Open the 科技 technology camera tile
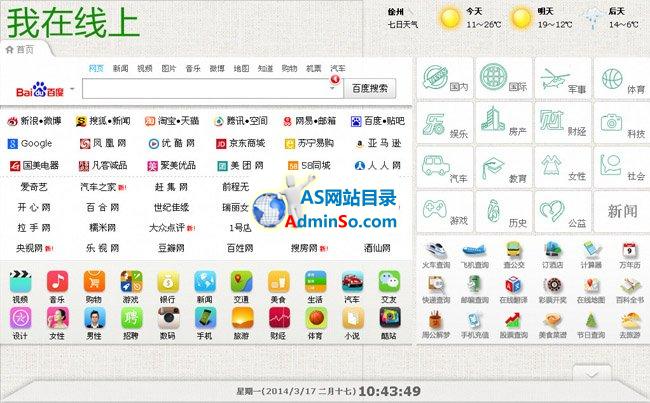 point(622,123)
